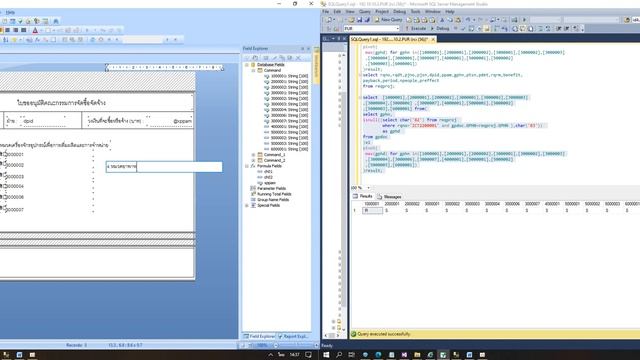Select the 1000001 String field in Field Explorer
The width and height of the screenshot is (640, 360).
click(x=286, y=76)
